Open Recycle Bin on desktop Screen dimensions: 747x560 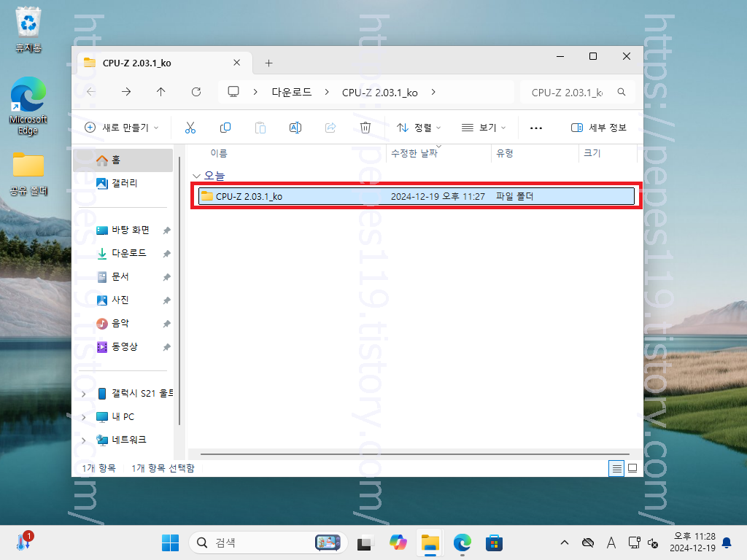coord(28,29)
